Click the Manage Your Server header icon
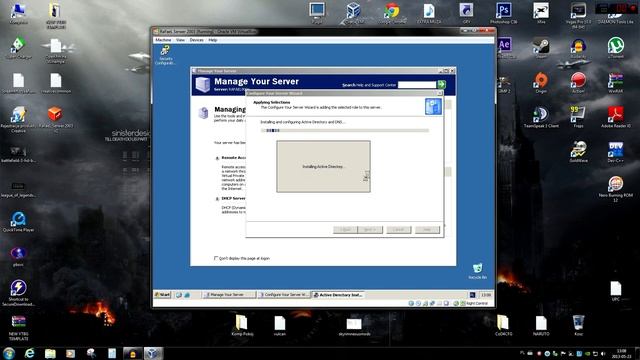Screen dimensions: 640x360 202,84
